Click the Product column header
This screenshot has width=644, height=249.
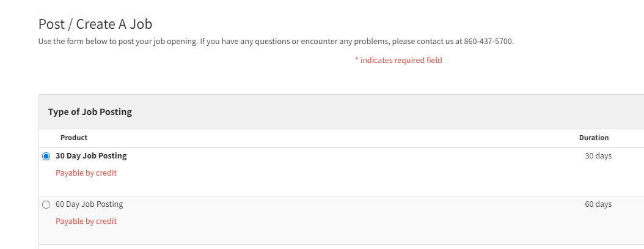pos(74,138)
